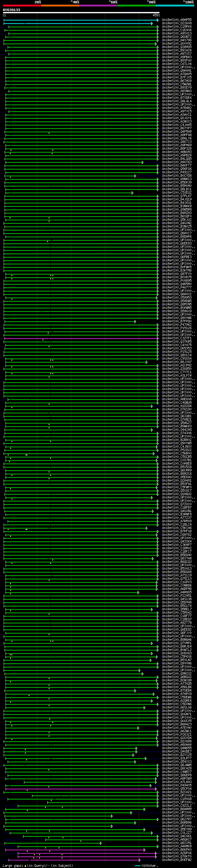Viewport: 197px width, 868px height.
Task: Open hit UniRef100_Q6UNT2
Action: [176, 37]
